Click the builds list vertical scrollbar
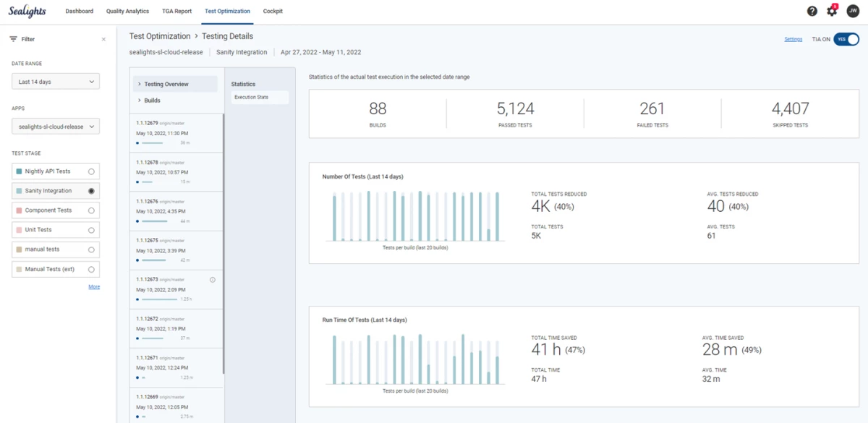The image size is (868, 423). 224,243
